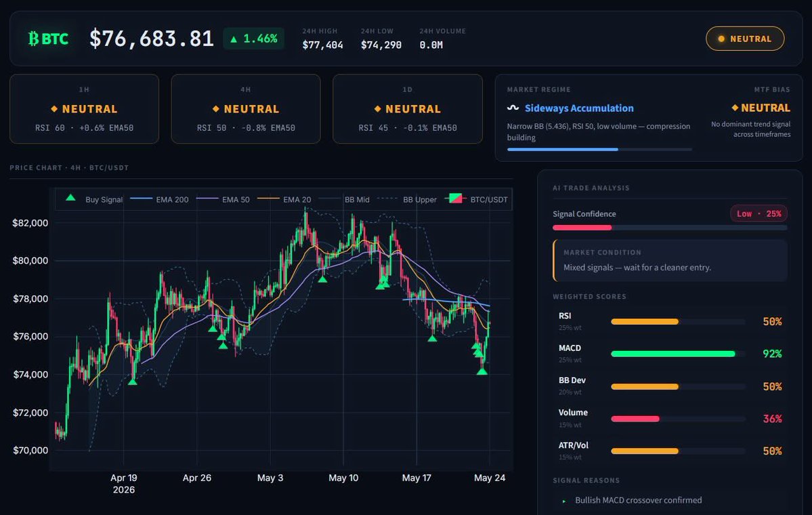Click the 'Bullish MACD crossover confirmed' reason

639,500
